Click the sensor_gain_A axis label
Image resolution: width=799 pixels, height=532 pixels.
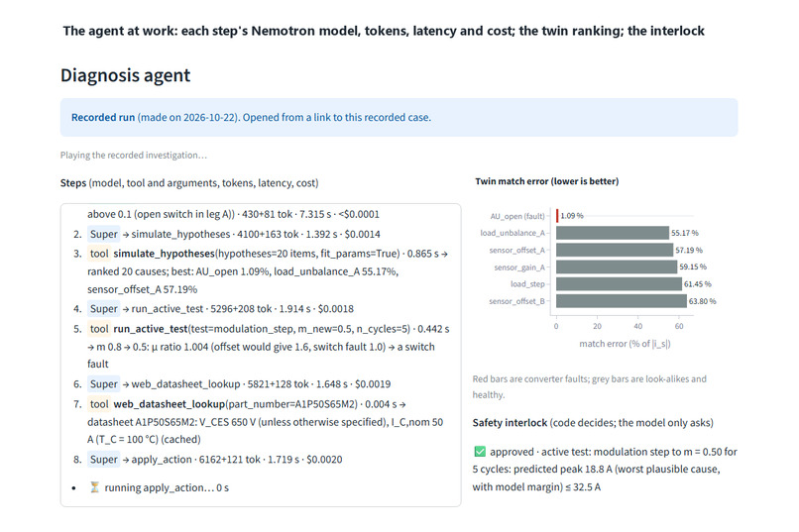519,267
